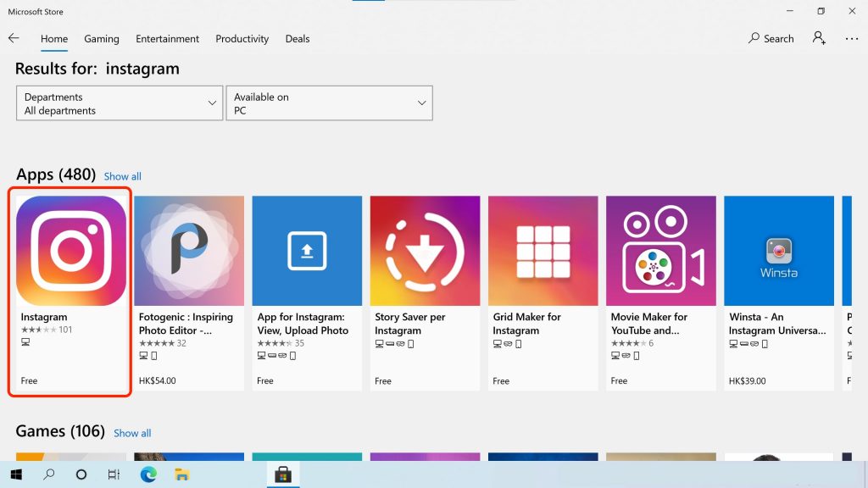Viewport: 868px width, 488px height.
Task: Open taskbar search magnifier
Action: pos(48,474)
